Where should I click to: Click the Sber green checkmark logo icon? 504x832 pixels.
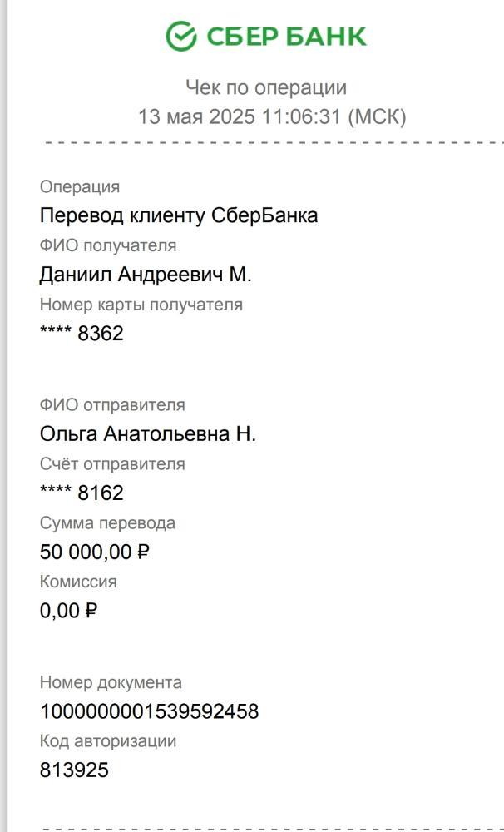181,36
